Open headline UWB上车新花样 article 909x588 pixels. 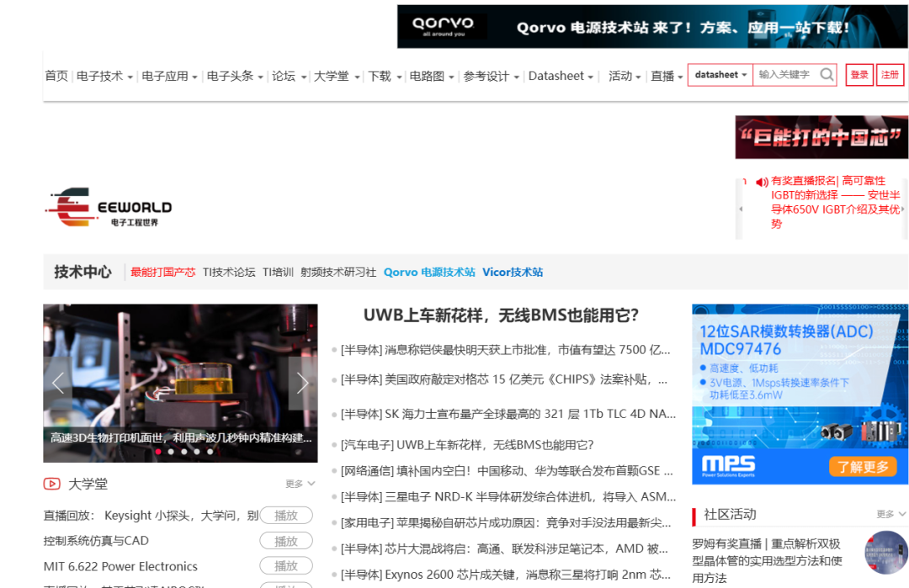tap(501, 315)
